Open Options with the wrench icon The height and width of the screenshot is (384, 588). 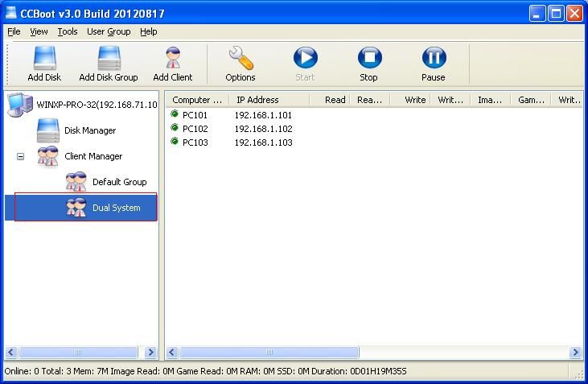click(x=241, y=58)
